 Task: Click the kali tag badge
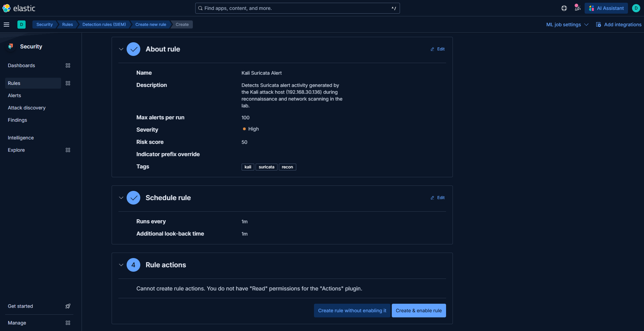click(248, 167)
